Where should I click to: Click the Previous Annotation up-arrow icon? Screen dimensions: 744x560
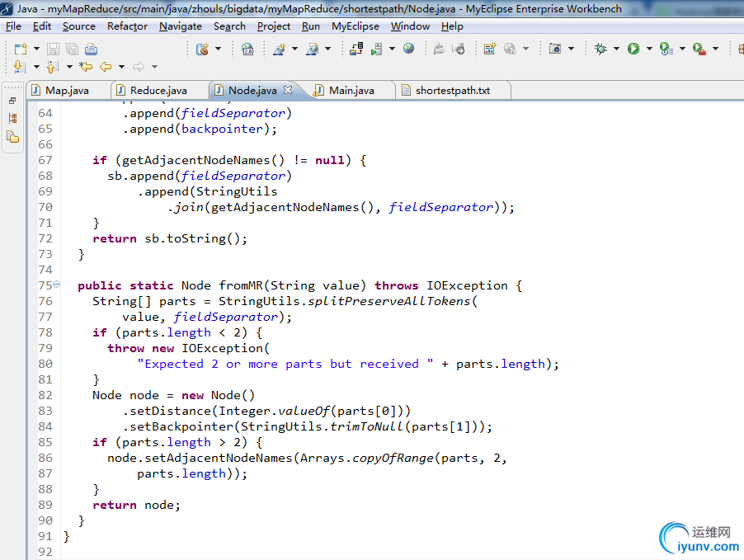(x=53, y=67)
